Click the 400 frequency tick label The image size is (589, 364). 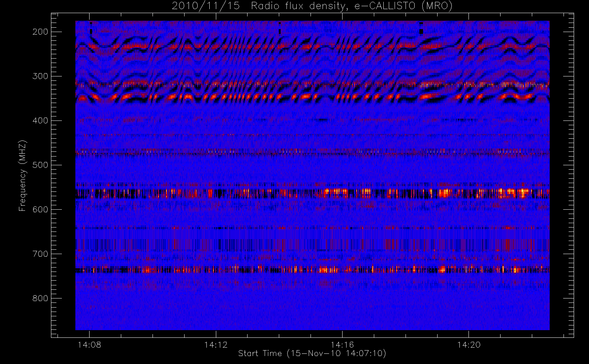click(x=40, y=120)
